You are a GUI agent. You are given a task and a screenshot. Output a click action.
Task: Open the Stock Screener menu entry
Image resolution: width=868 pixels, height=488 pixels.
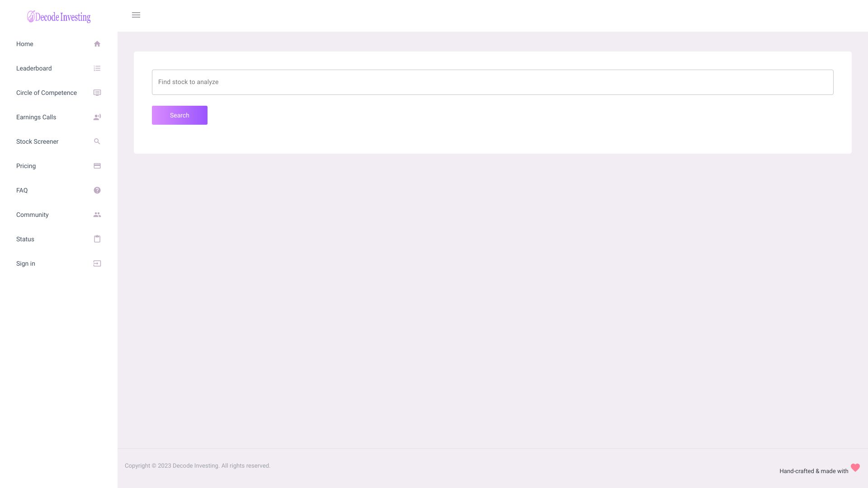(37, 141)
